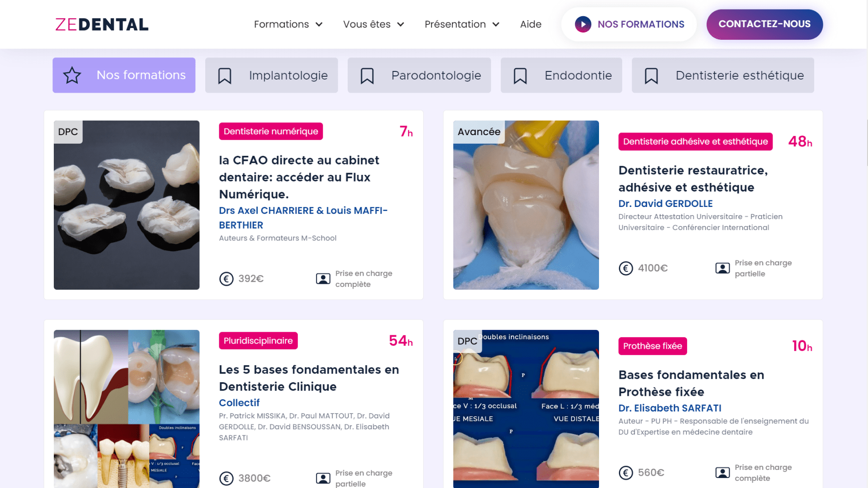Open Dr. David GERDOLLE link

pyautogui.click(x=665, y=204)
